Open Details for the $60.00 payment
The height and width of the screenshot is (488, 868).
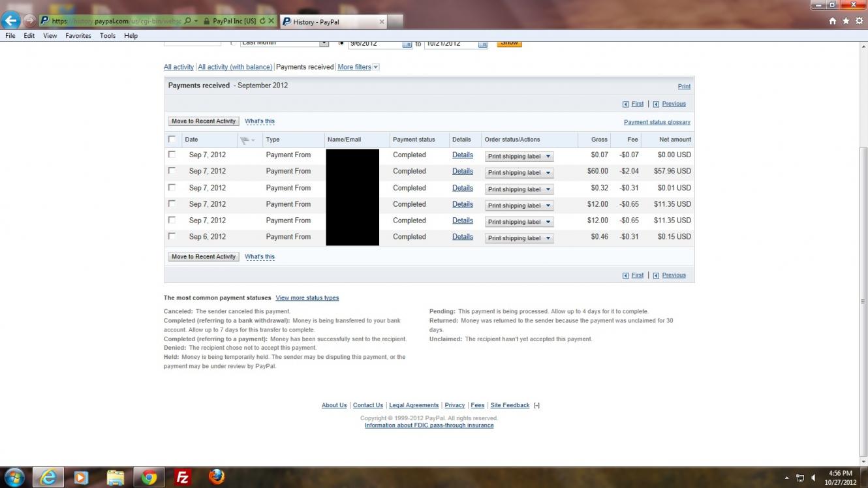click(463, 171)
